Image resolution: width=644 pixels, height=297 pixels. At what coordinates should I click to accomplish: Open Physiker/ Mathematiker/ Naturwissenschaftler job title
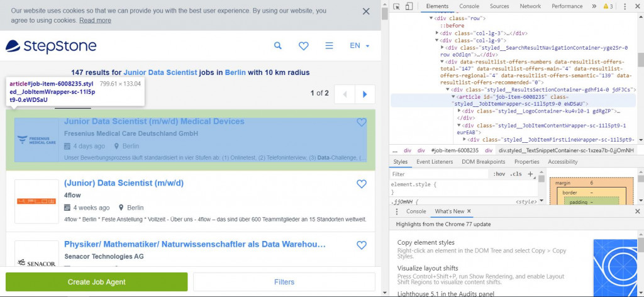coord(195,244)
